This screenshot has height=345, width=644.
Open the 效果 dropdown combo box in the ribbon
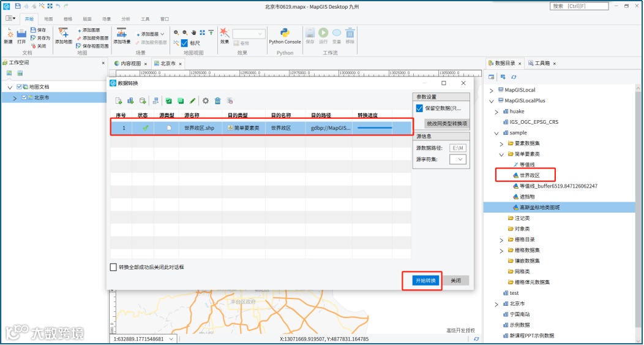click(x=249, y=34)
